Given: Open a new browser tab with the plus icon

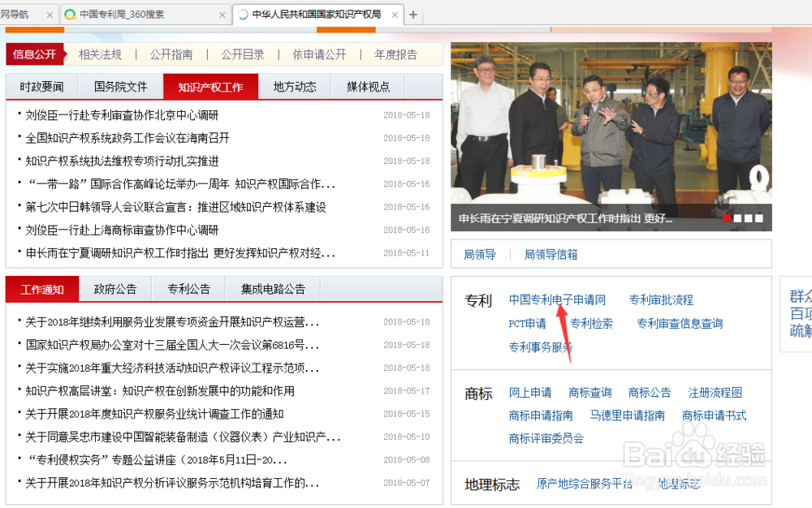Looking at the screenshot, I should (x=414, y=14).
